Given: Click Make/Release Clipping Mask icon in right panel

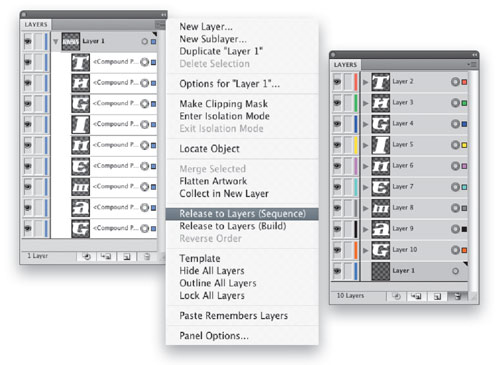Looking at the screenshot, I should point(396,296).
